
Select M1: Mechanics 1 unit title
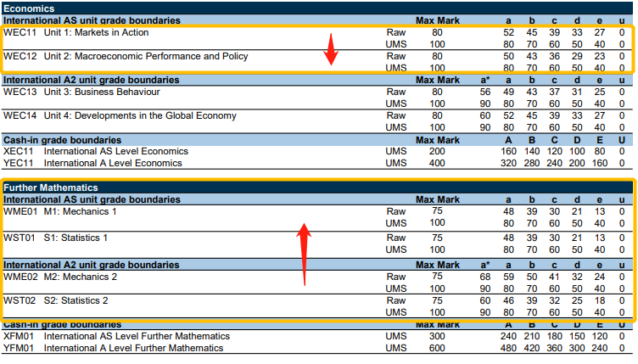tap(81, 211)
